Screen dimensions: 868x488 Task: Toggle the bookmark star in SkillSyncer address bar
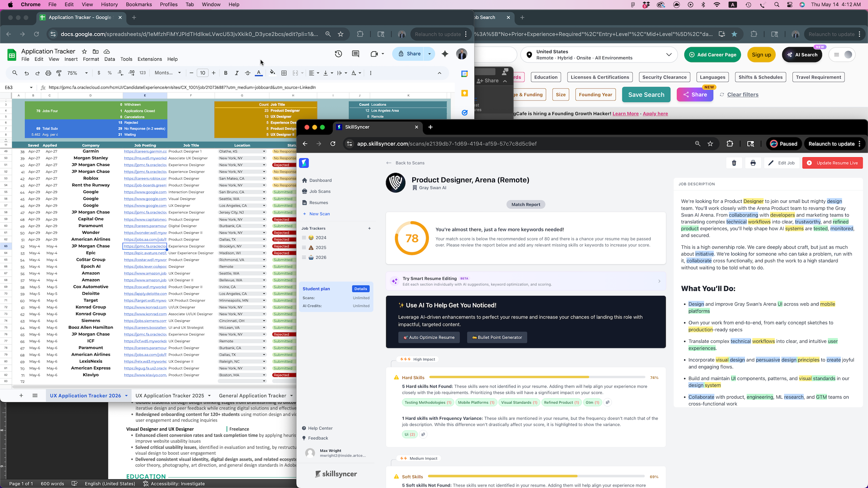coord(710,144)
